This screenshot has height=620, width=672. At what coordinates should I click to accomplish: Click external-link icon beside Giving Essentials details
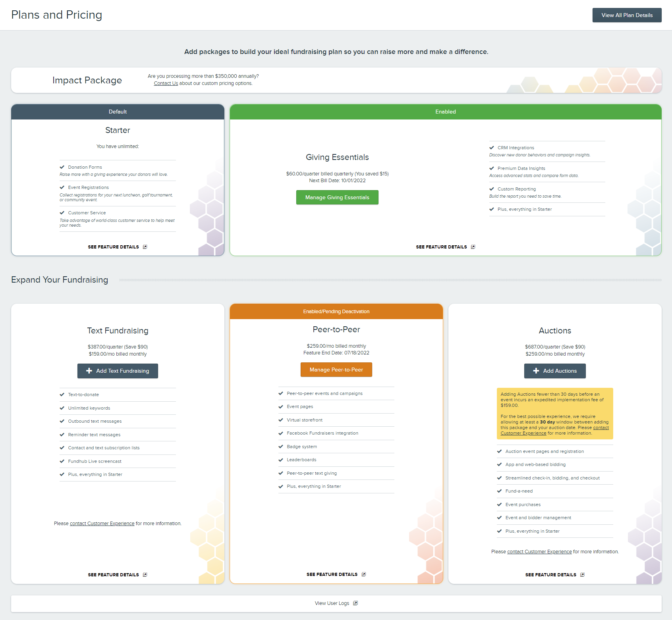tap(473, 247)
